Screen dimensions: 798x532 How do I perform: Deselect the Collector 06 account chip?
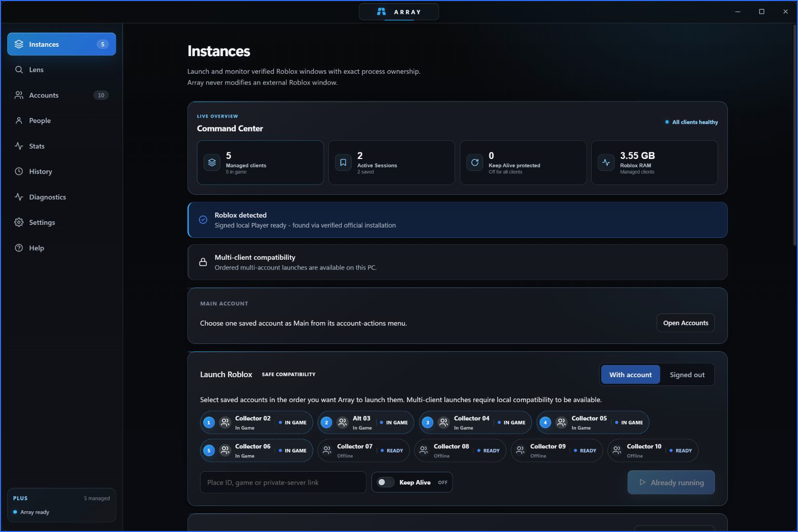tap(256, 450)
